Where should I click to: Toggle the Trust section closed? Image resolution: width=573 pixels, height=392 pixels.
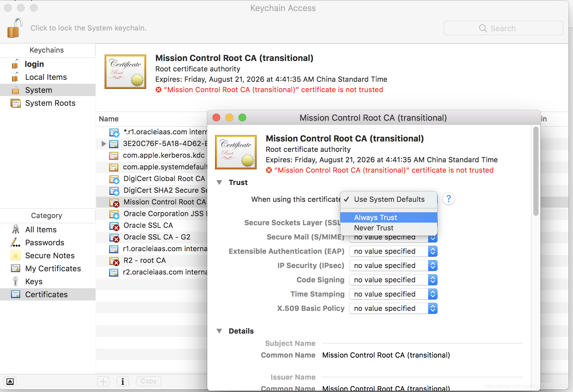click(x=220, y=182)
